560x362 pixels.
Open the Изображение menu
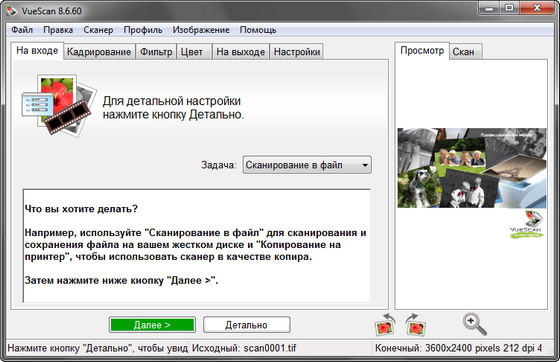pos(201,30)
